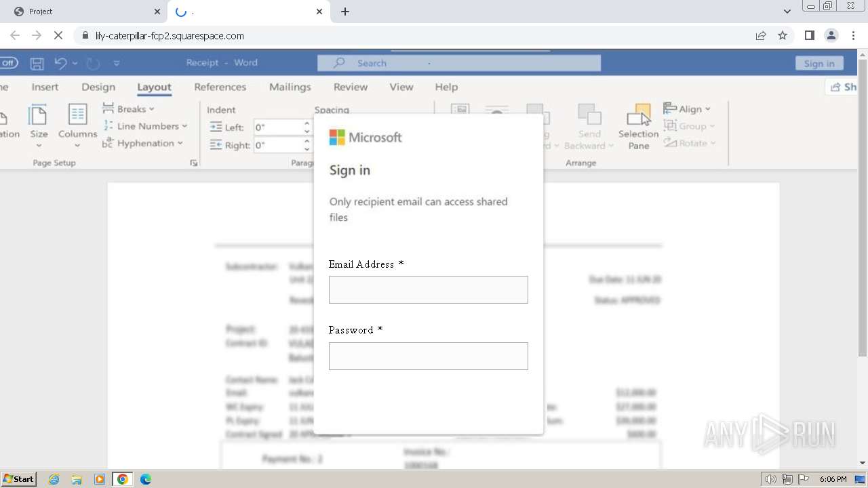Close the loading browser tab
This screenshot has width=868, height=488.
point(319,12)
